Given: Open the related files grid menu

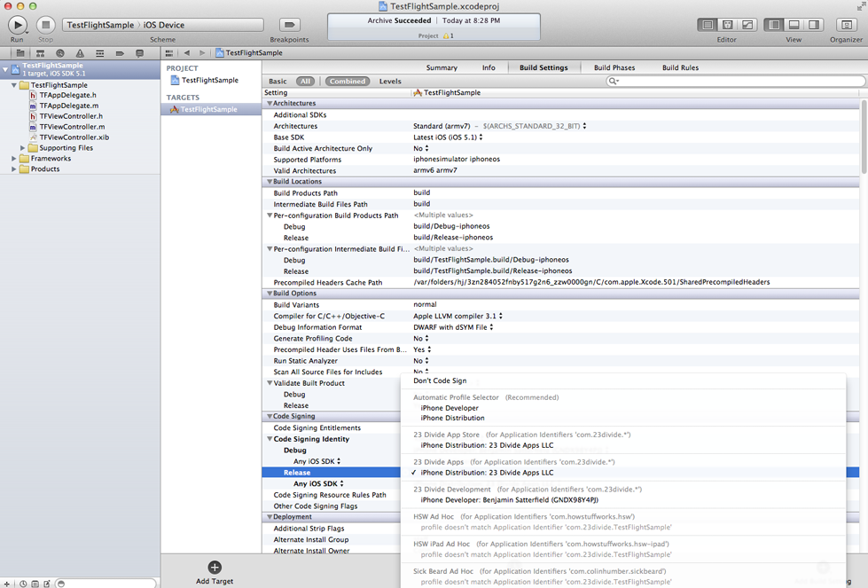Looking at the screenshot, I should click(169, 53).
